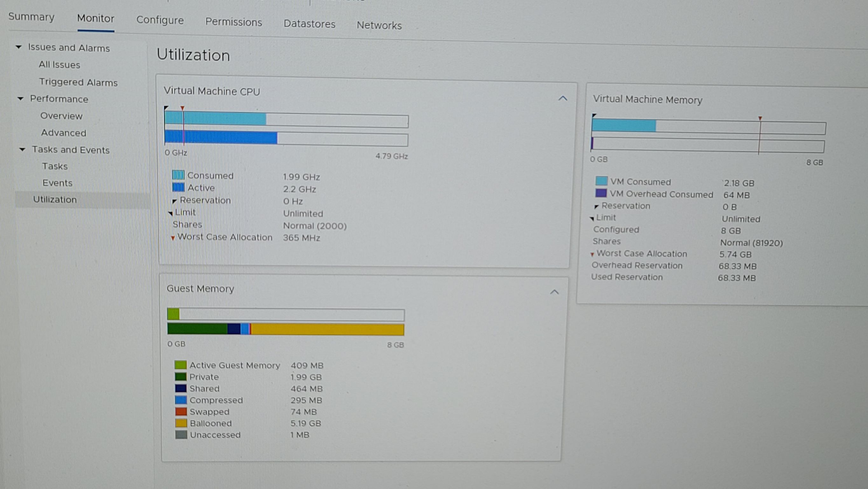Click the Private segment of guest memory bar
This screenshot has height=489, width=868.
(x=198, y=329)
